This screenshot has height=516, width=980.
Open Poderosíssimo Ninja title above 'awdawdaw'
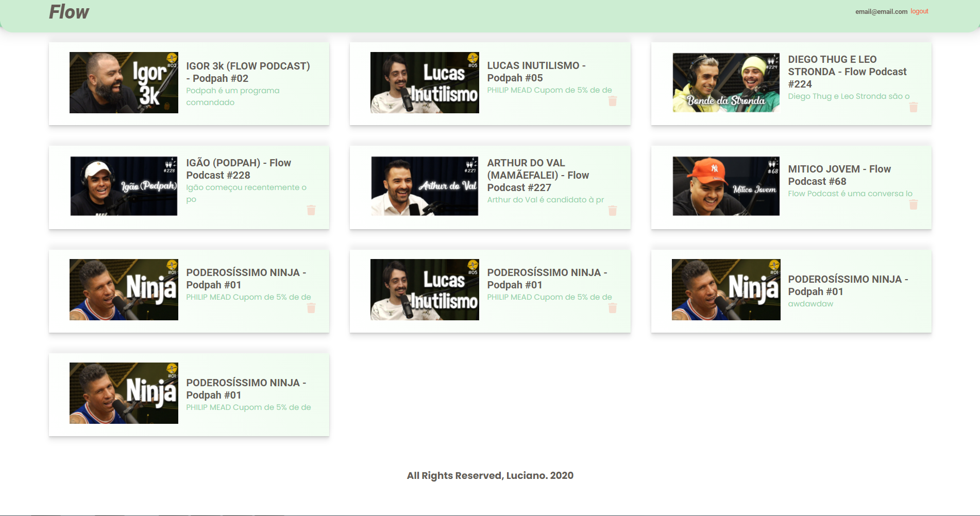848,285
